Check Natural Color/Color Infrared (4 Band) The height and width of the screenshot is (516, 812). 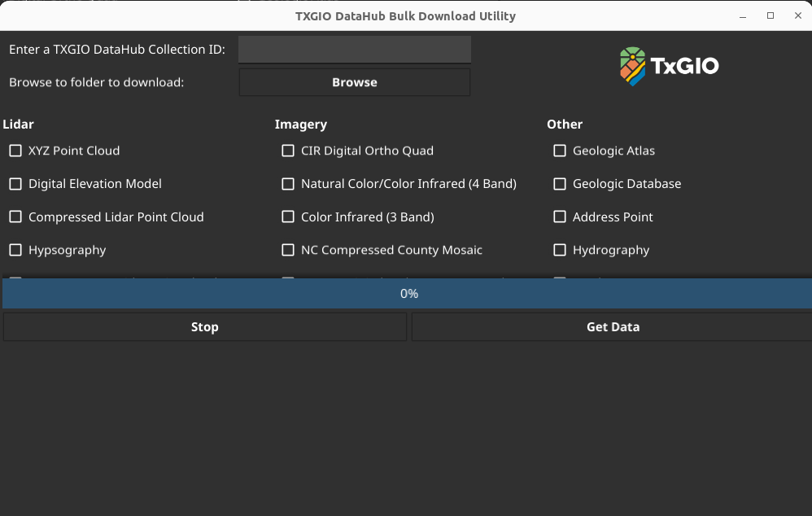point(288,184)
